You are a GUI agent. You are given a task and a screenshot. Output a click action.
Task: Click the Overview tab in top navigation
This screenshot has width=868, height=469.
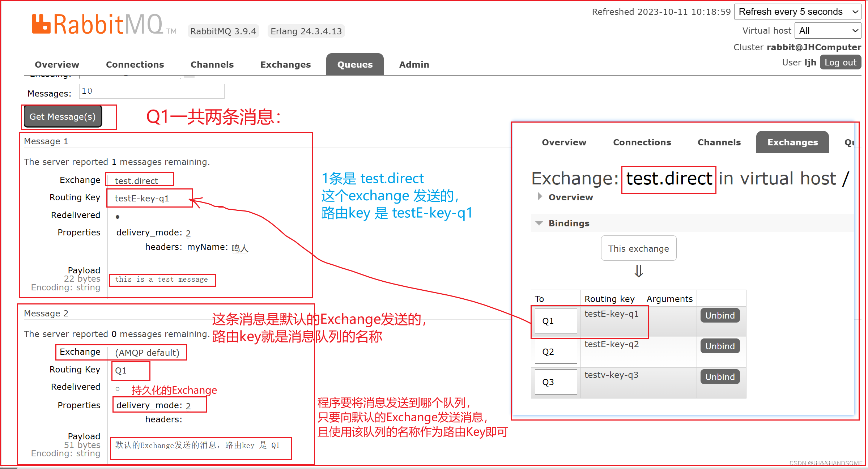[57, 64]
